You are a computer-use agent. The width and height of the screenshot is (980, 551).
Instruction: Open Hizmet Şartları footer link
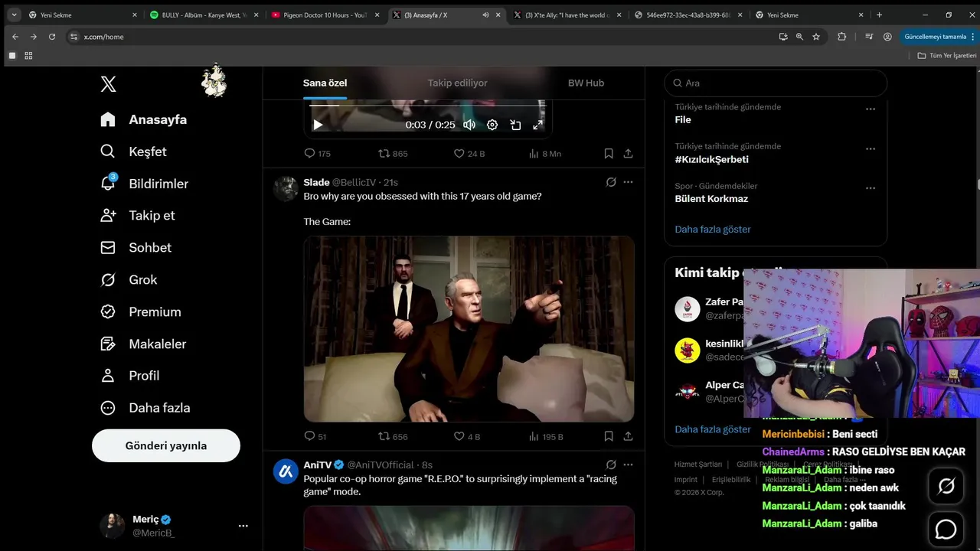(x=698, y=465)
